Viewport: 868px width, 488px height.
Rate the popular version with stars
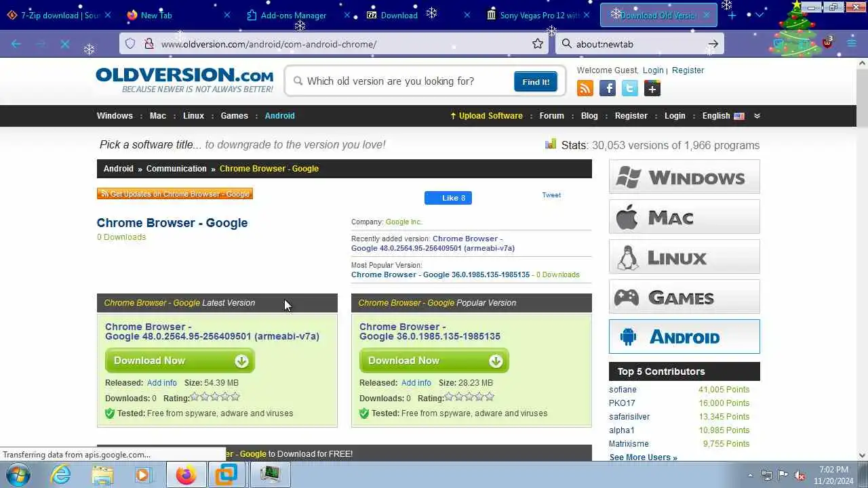tap(469, 397)
